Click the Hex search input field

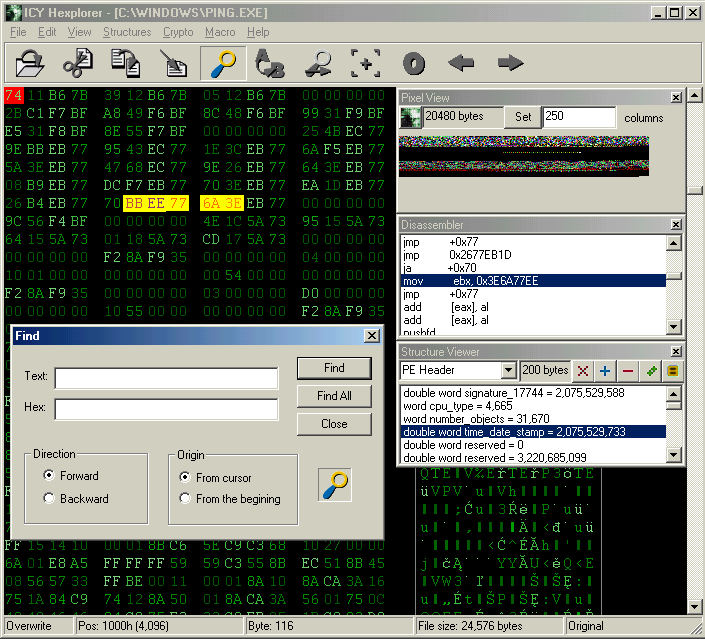[x=166, y=409]
